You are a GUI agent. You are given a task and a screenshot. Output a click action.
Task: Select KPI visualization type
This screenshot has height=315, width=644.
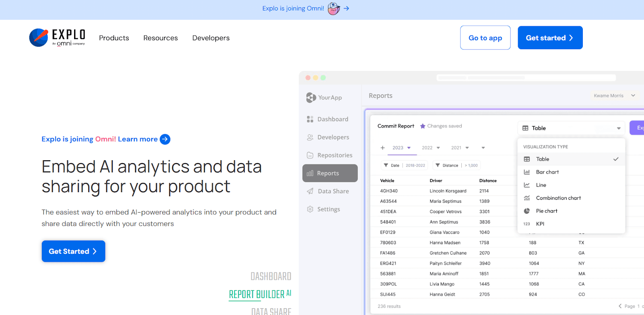(x=571, y=224)
